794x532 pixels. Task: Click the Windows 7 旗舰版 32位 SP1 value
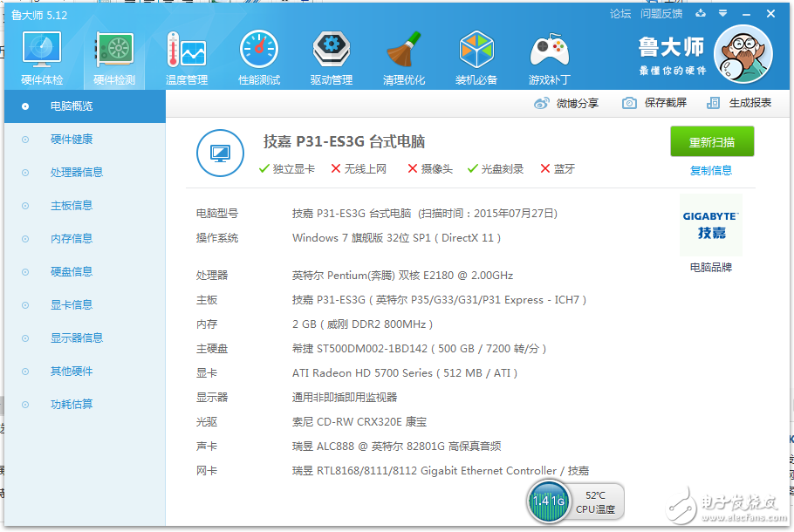[x=396, y=238]
